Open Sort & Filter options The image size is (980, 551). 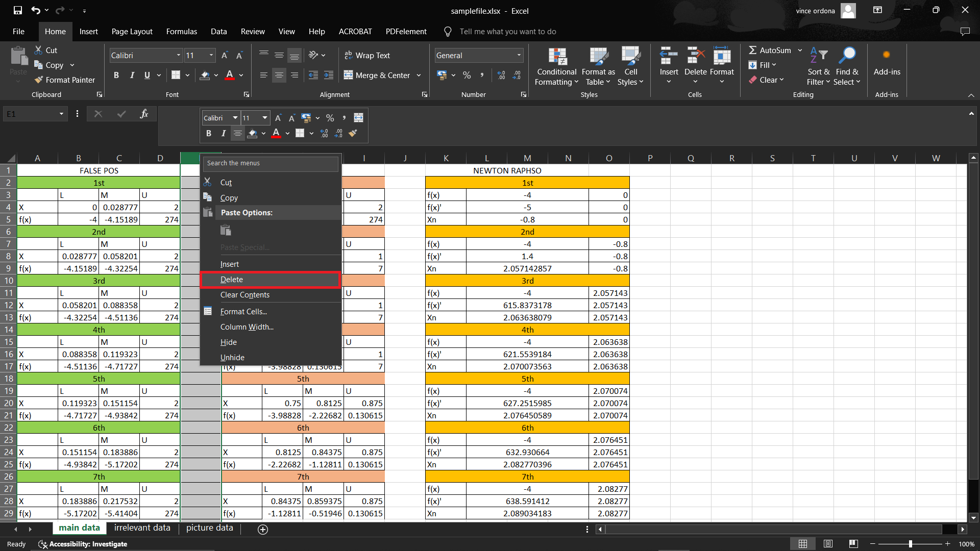click(x=818, y=66)
